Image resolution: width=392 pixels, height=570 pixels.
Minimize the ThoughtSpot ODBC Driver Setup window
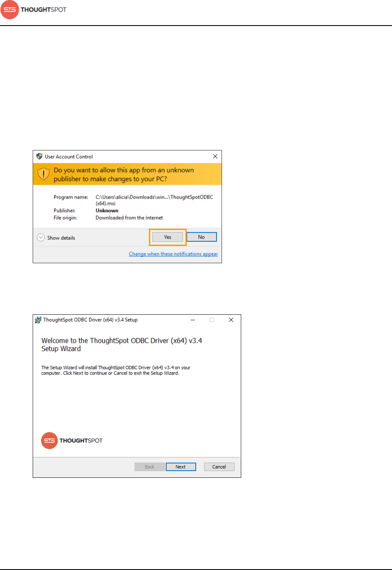[193, 320]
